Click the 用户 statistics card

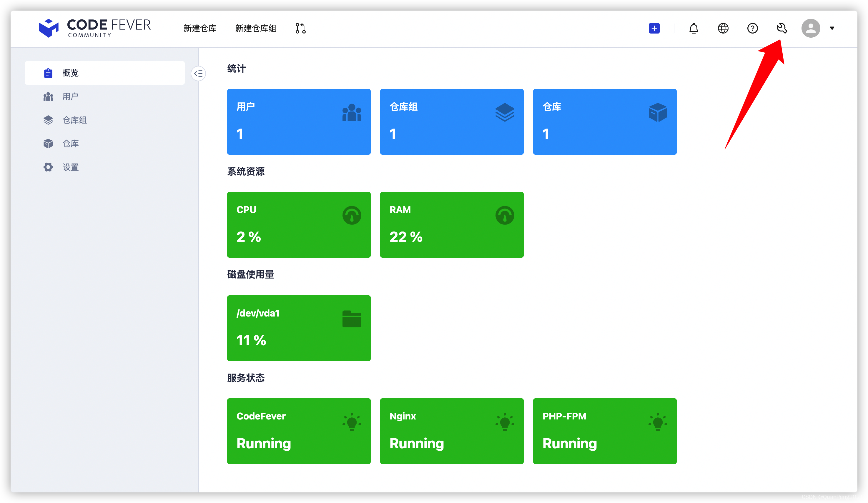point(299,121)
